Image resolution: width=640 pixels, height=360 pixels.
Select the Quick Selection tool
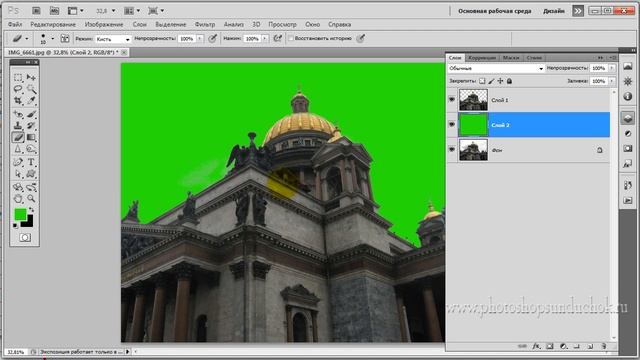[x=31, y=89]
